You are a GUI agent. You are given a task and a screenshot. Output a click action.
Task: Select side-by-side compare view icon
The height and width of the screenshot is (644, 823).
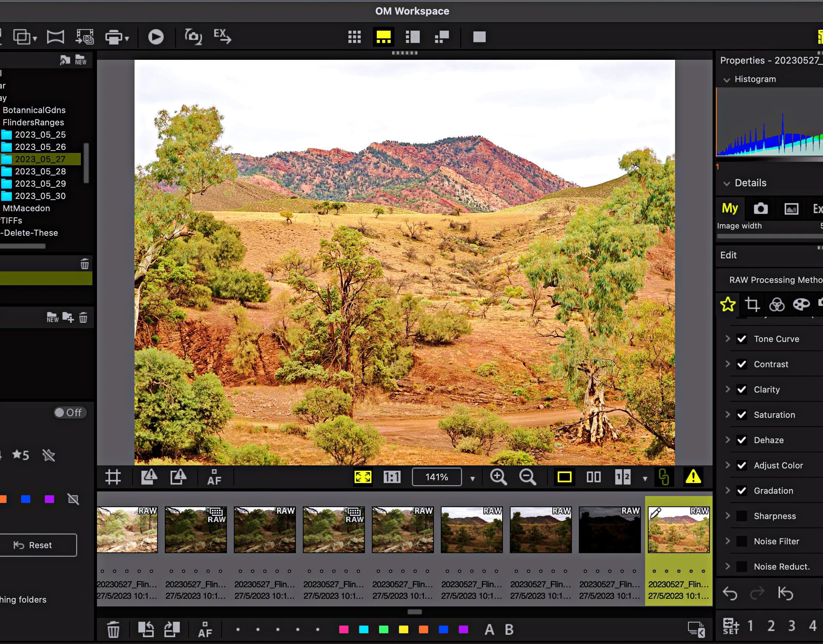593,477
